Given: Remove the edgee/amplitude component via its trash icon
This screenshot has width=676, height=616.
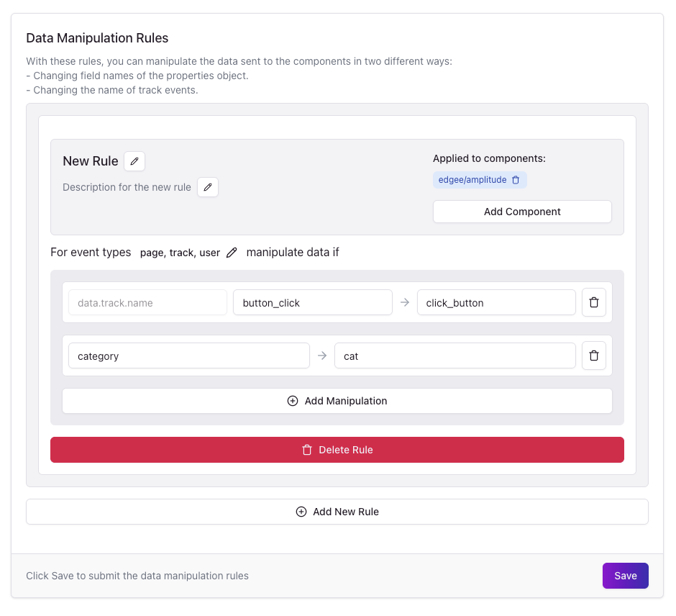Looking at the screenshot, I should coord(516,180).
